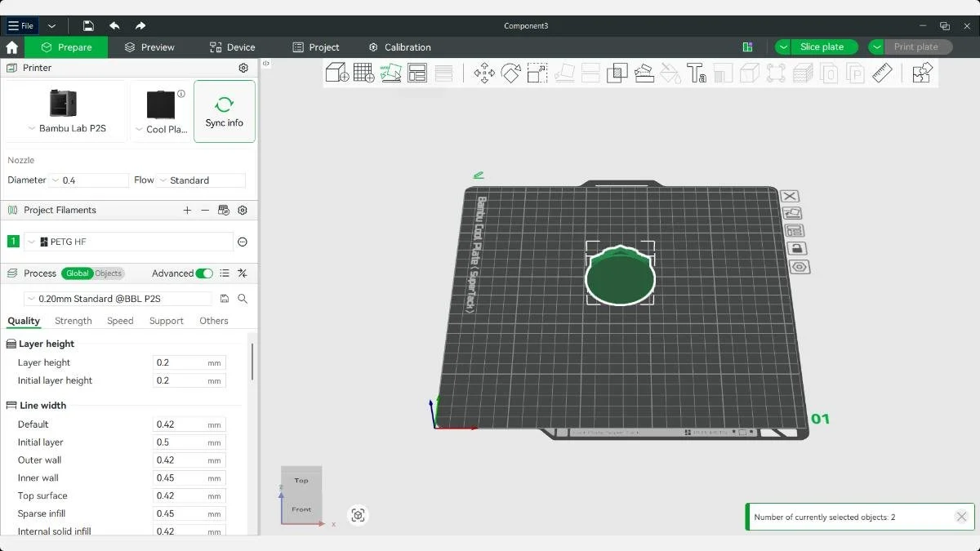Click the process settings list icon
The width and height of the screenshot is (980, 551).
coord(225,273)
